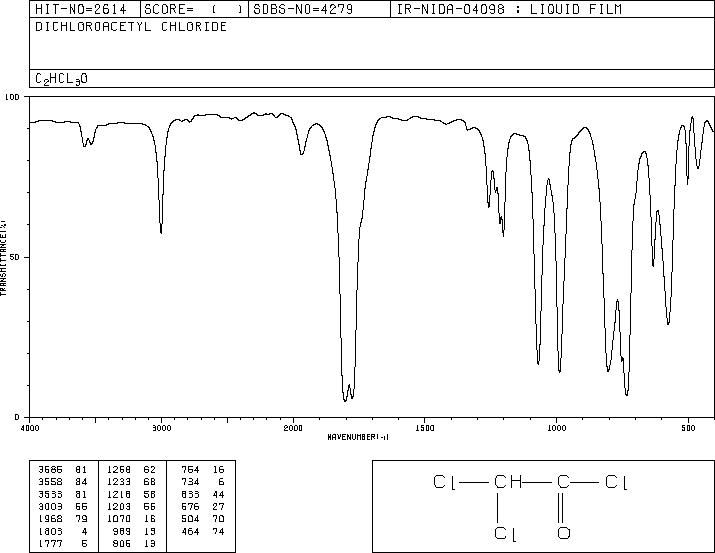Image resolution: width=715 pixels, height=553 pixels.
Task: Click the 1968 peak table entry
Action: coord(62,519)
